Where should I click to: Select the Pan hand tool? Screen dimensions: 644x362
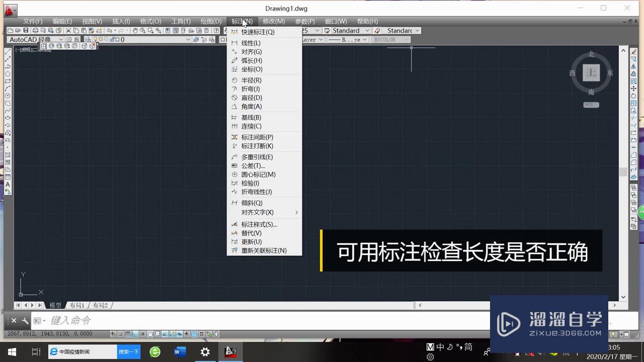click(135, 31)
